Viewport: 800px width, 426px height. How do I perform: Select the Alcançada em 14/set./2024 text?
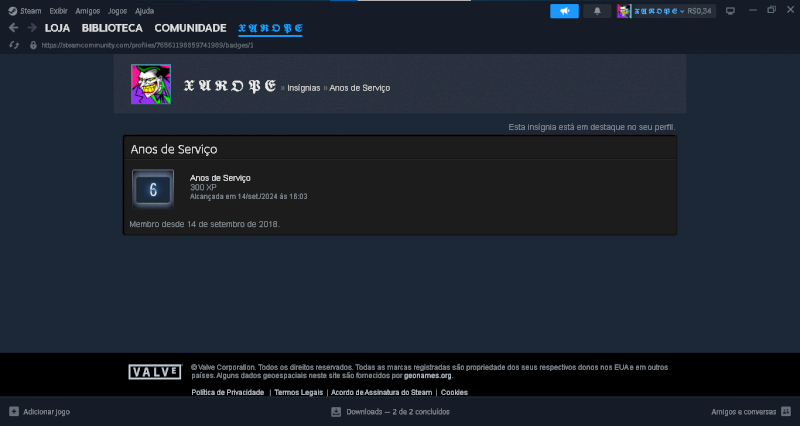pos(248,196)
